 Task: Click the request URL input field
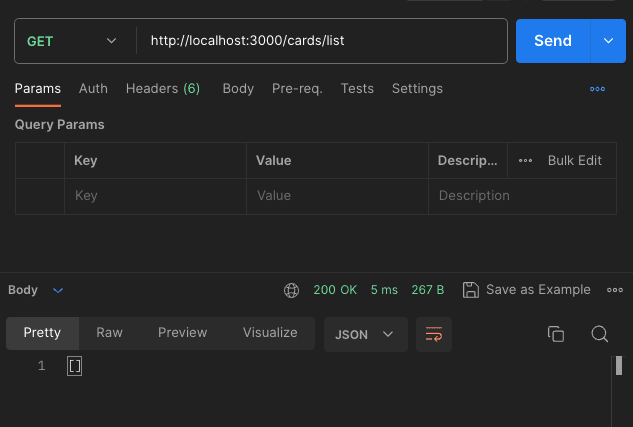(320, 41)
